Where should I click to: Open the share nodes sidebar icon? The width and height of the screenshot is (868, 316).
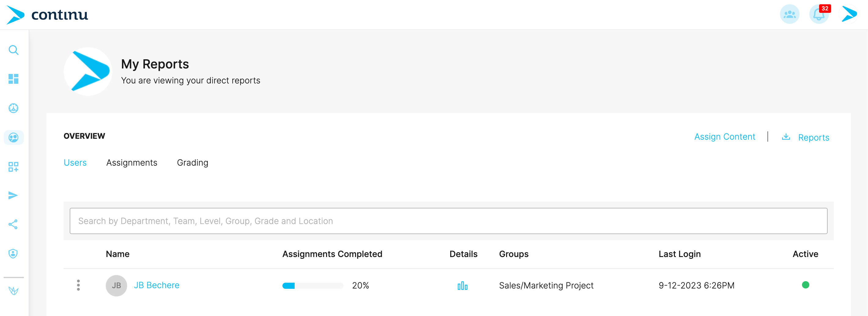pyautogui.click(x=13, y=224)
